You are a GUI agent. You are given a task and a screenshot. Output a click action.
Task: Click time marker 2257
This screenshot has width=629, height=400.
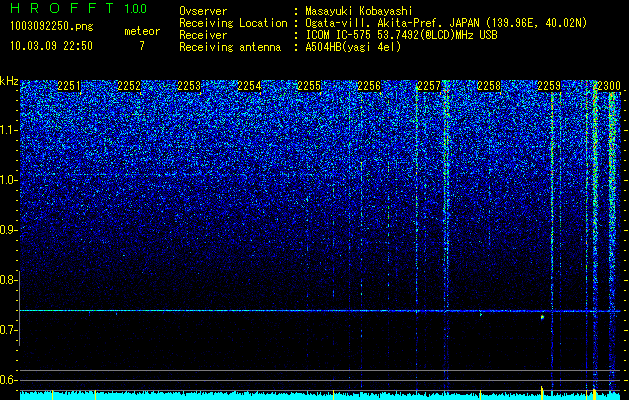point(429,86)
